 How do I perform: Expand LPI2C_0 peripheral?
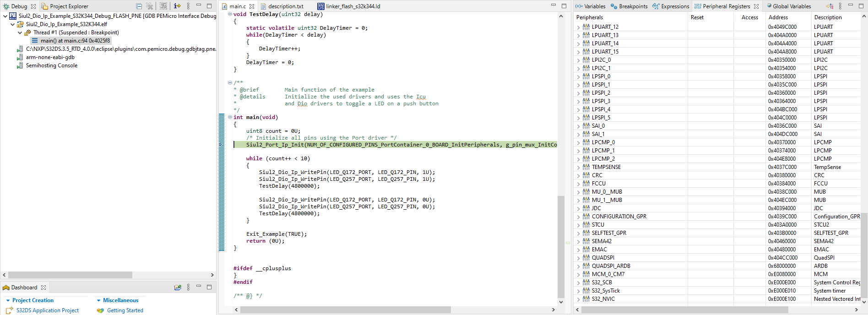pos(578,60)
